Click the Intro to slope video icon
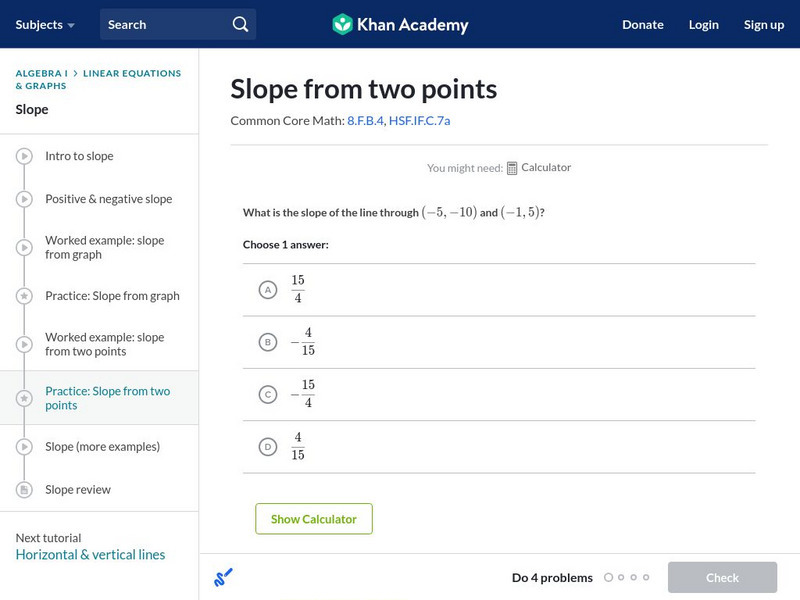This screenshot has width=800, height=600. [24, 156]
